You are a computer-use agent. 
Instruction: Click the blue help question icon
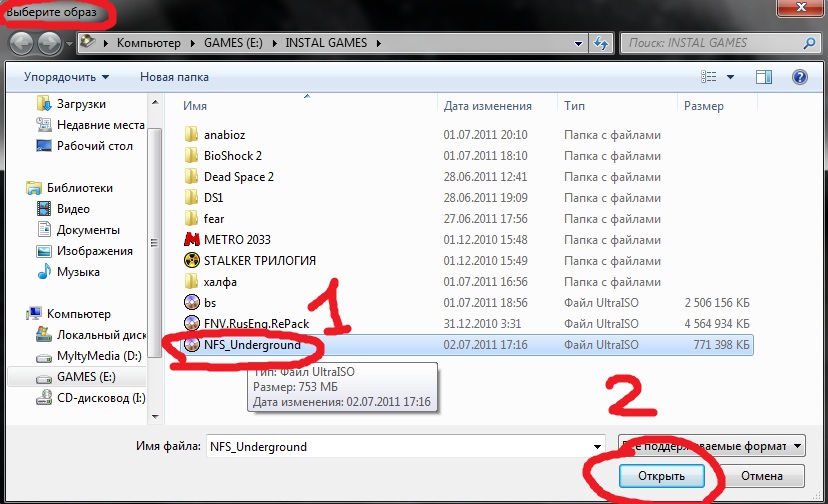(799, 77)
